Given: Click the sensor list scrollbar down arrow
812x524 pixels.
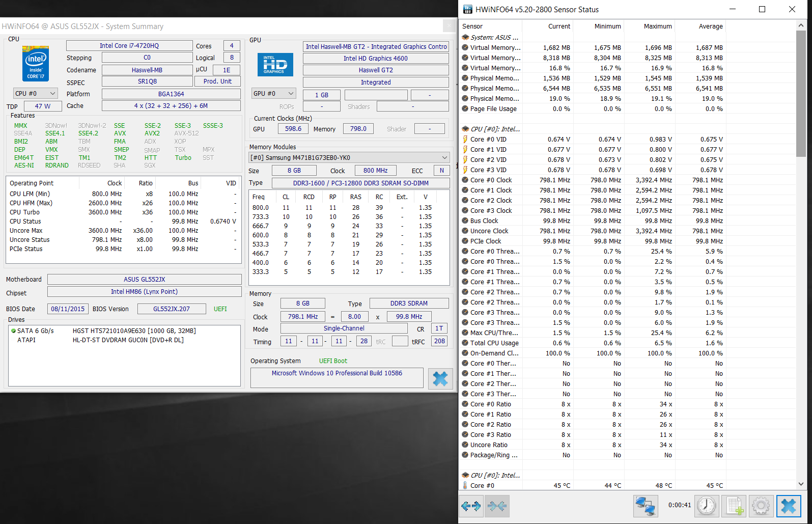Looking at the screenshot, I should click(801, 484).
